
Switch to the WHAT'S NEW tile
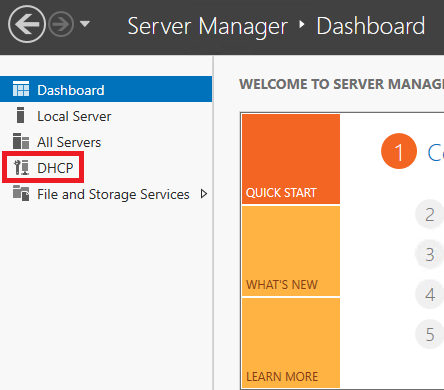[x=291, y=251]
